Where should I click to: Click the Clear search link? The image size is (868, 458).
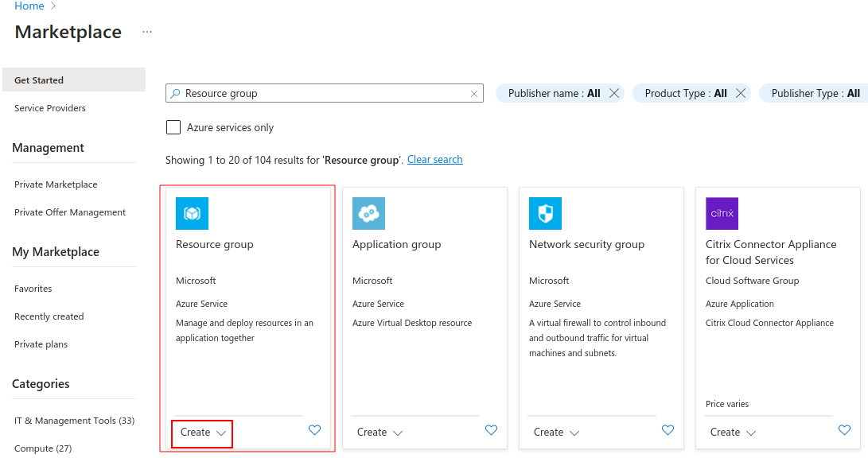(435, 160)
